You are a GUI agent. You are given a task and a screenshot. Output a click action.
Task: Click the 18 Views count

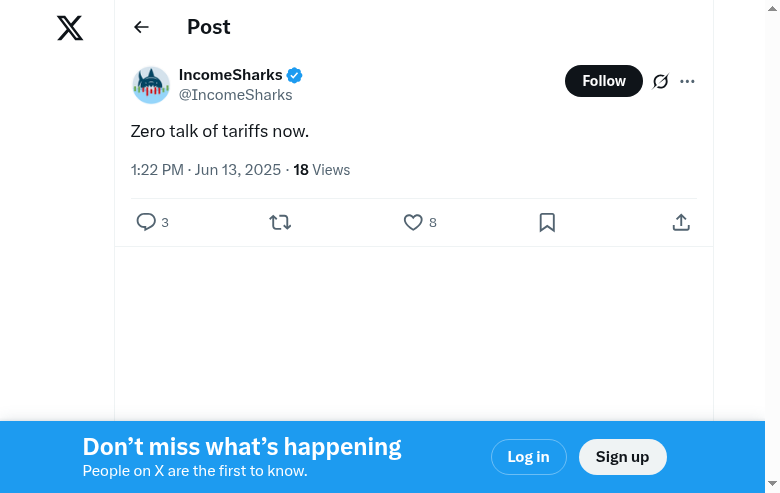[x=321, y=170]
